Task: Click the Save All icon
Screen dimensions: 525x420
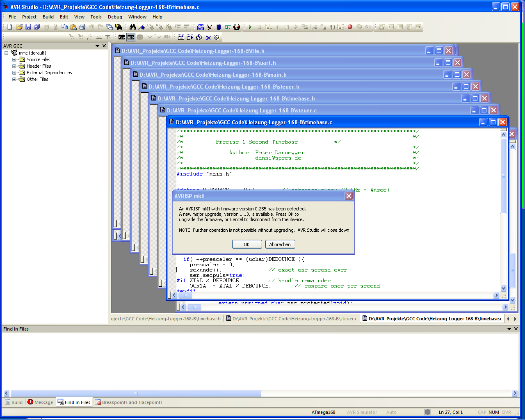Action: pos(37,27)
